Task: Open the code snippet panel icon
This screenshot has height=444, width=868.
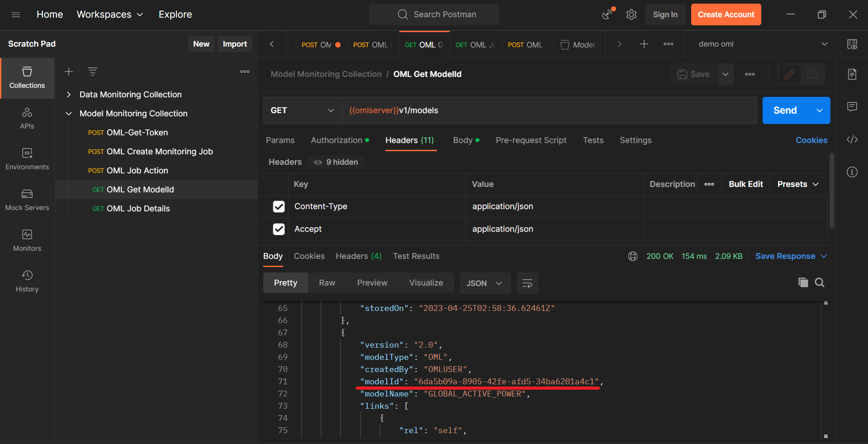Action: pos(852,139)
